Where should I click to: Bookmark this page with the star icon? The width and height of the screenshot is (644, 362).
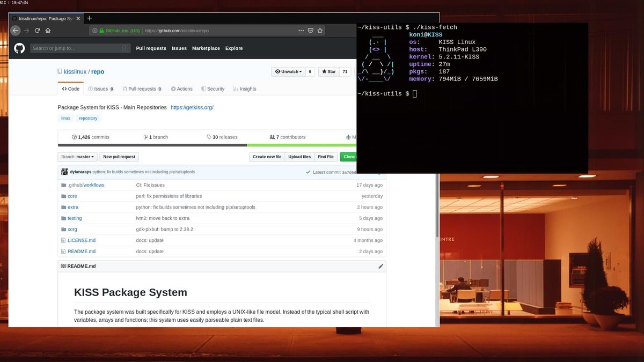click(x=320, y=31)
